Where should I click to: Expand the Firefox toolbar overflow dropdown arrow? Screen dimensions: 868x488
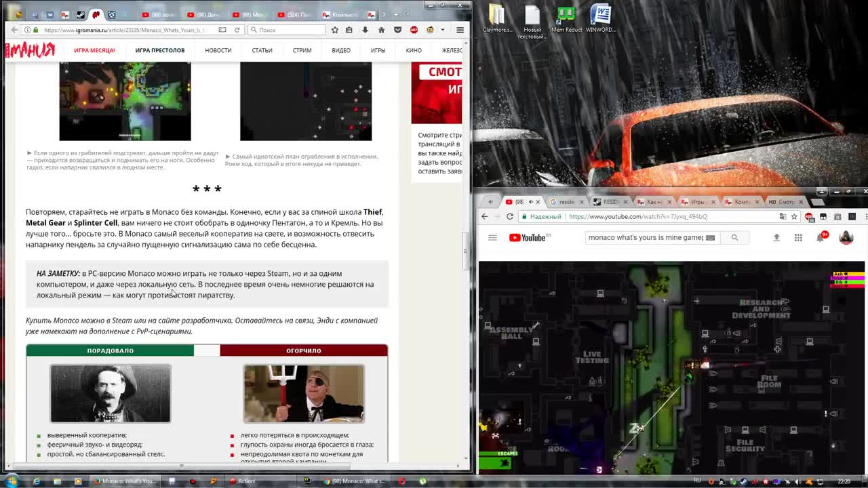click(443, 30)
